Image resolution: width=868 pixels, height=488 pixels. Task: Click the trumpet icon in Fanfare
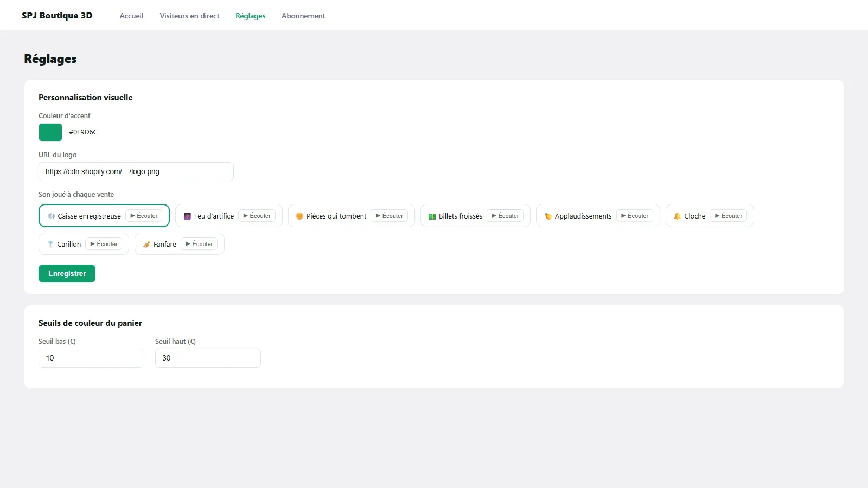coord(146,244)
